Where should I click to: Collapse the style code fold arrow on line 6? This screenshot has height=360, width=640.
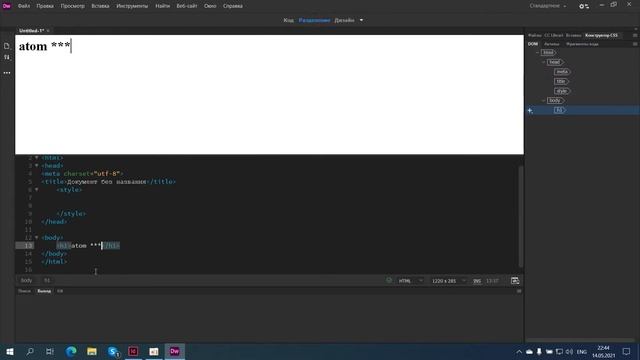coord(36,189)
